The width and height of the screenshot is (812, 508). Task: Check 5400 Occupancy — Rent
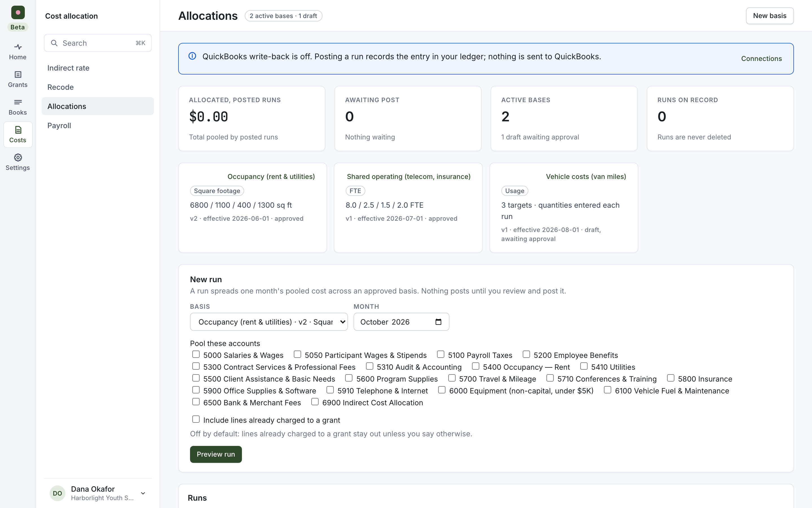click(x=475, y=366)
